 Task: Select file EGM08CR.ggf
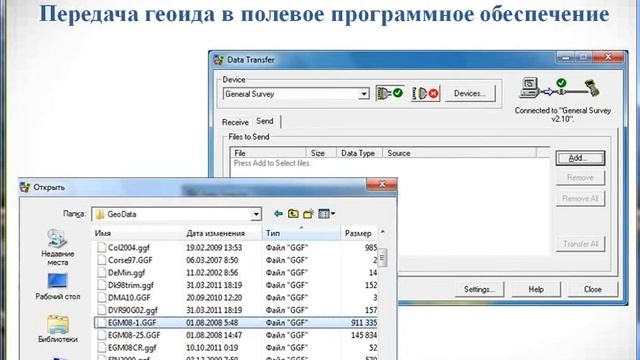132,348
